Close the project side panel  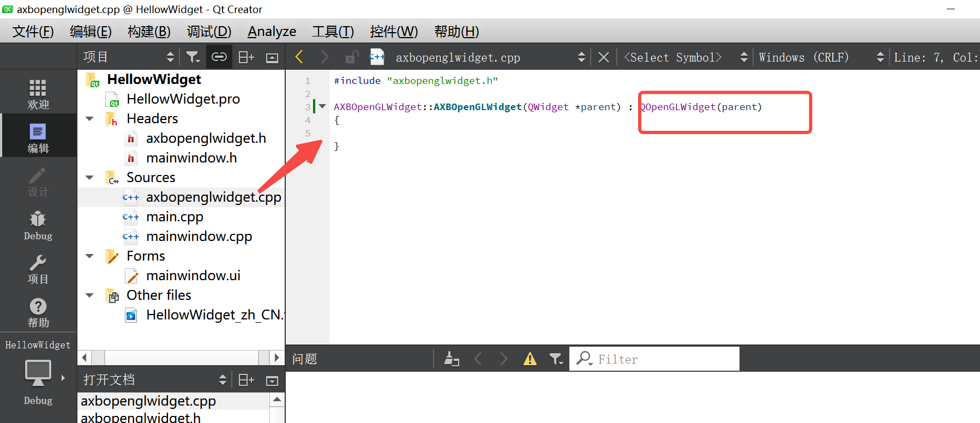coord(272,57)
